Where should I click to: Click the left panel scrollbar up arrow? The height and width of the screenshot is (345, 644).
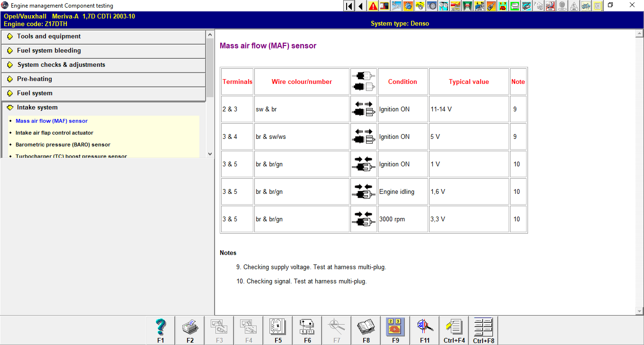[x=210, y=34]
